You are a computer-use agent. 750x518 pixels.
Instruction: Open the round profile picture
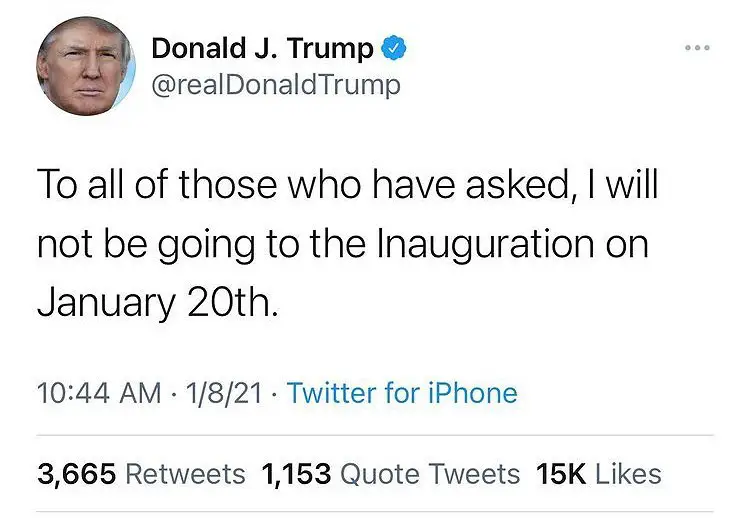tap(86, 66)
